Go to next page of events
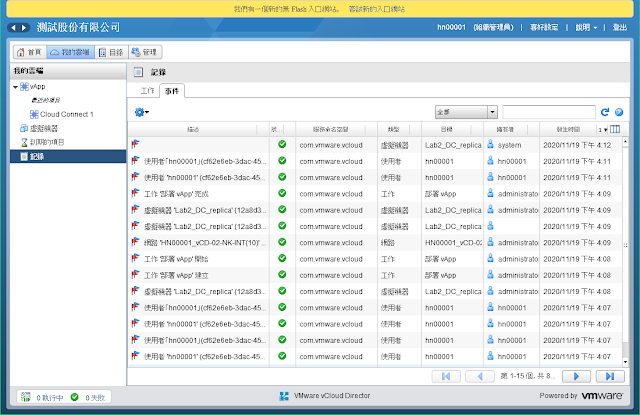 point(576,376)
